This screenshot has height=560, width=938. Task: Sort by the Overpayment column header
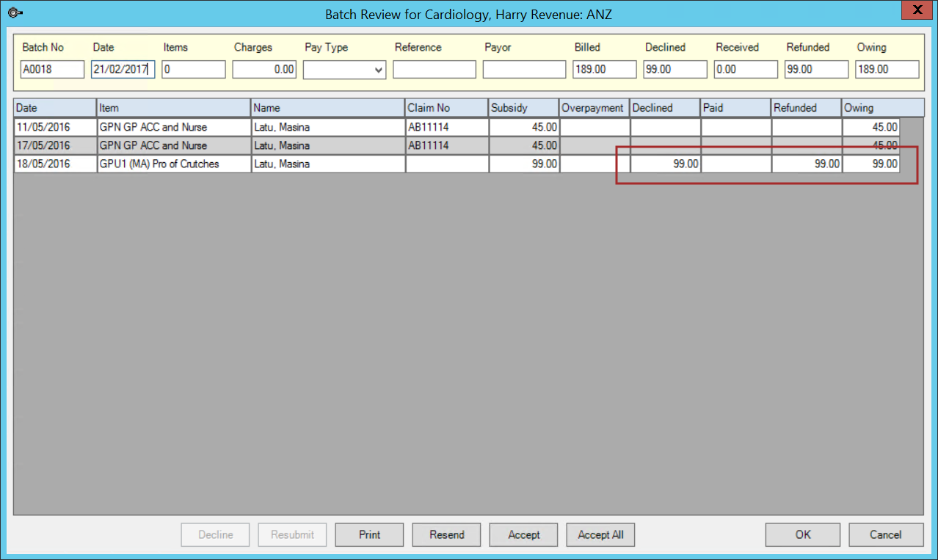point(595,108)
